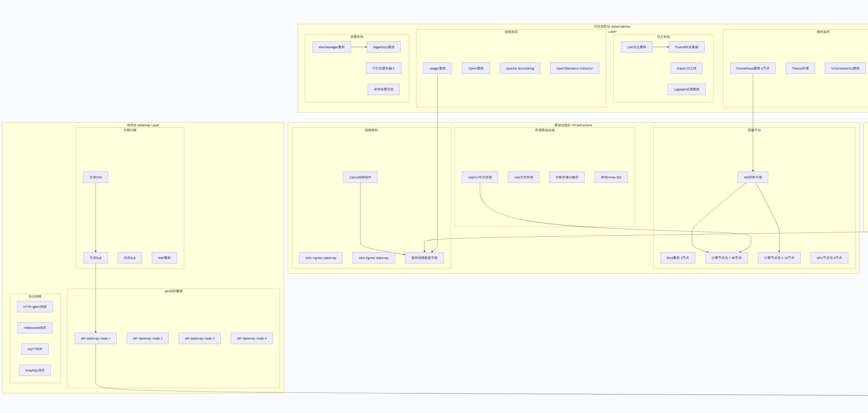Click the Thanos存储 node

[x=800, y=68]
